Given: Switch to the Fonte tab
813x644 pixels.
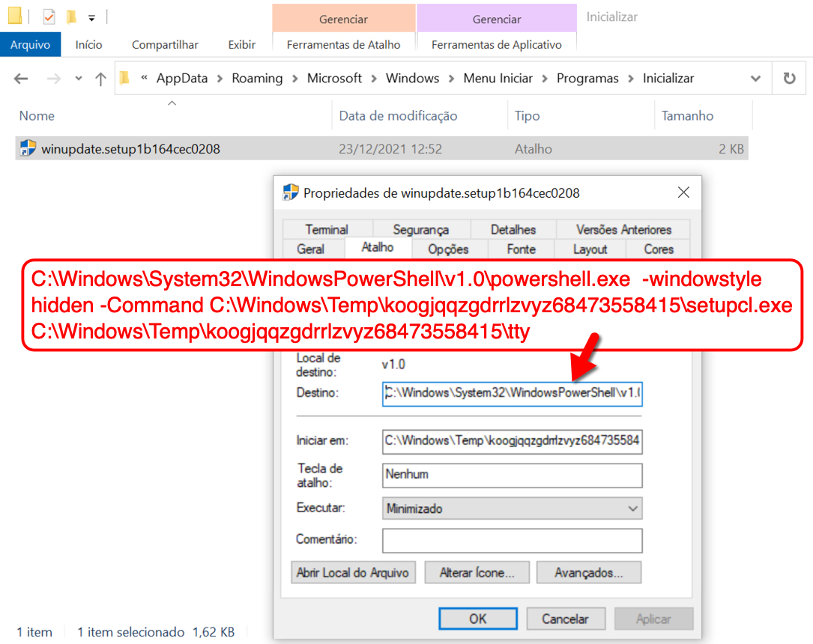Looking at the screenshot, I should pos(521,249).
